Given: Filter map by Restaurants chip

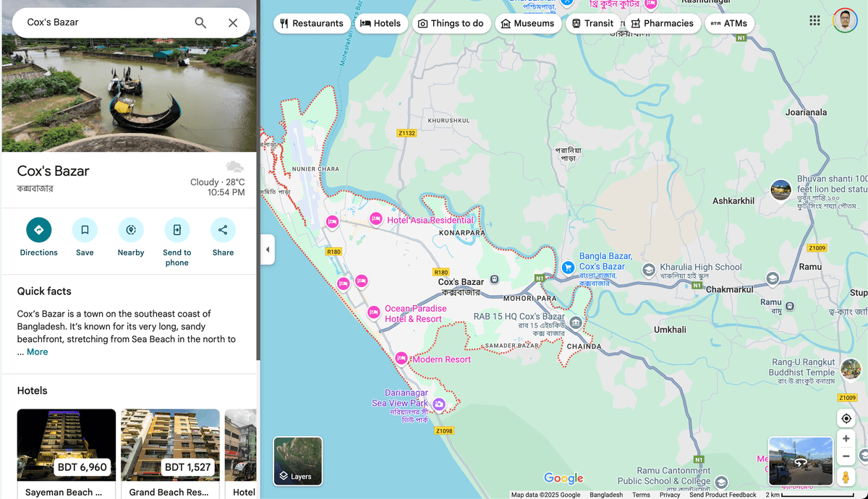Looking at the screenshot, I should coord(312,23).
